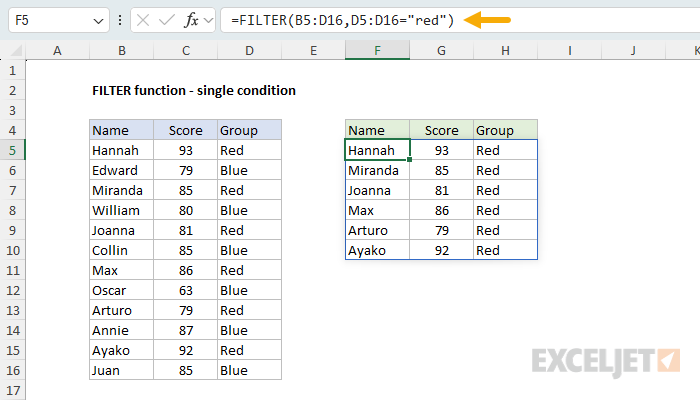This screenshot has height=400, width=700.
Task: Select row 5 header
Action: (12, 150)
